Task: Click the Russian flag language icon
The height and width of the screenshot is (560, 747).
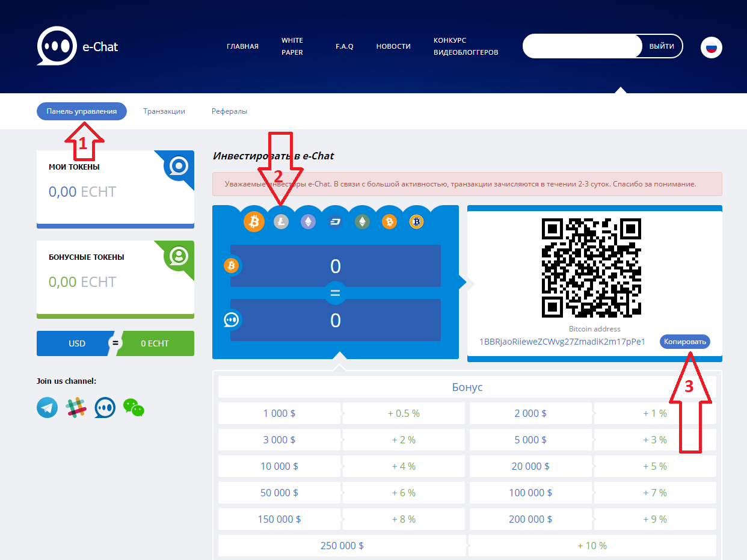Action: [712, 47]
